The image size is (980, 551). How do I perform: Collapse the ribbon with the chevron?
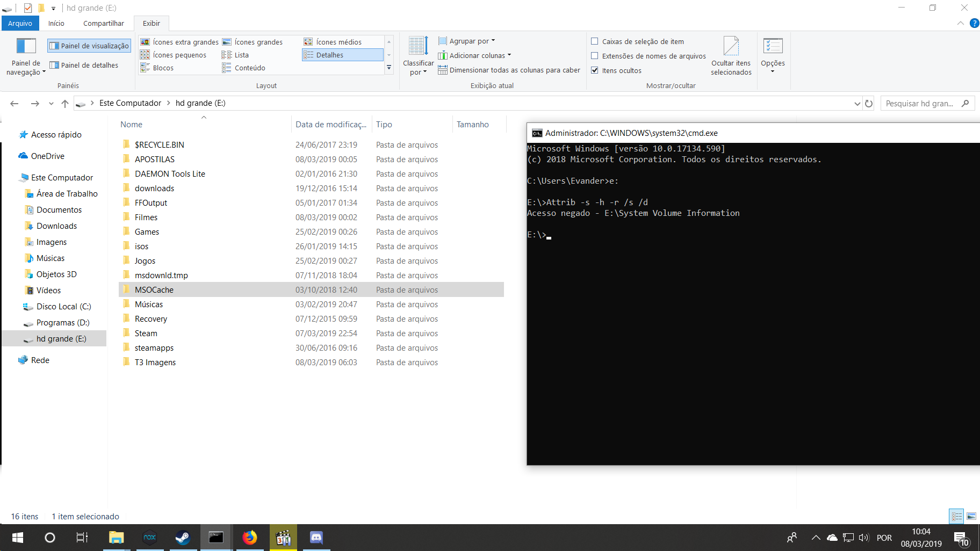tap(960, 23)
